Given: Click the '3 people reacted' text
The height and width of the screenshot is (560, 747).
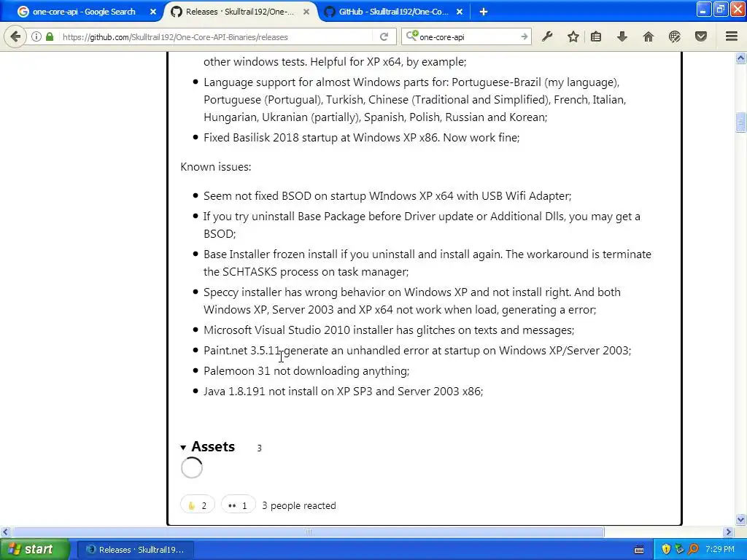Looking at the screenshot, I should coord(298,506).
